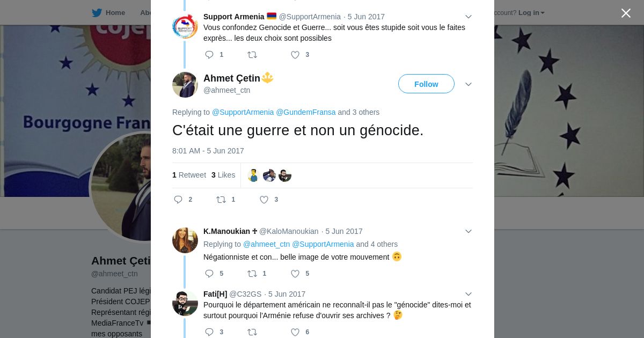This screenshot has width=644, height=338.
Task: Like Fati[H]'s tweet about archives
Action: [x=295, y=332]
